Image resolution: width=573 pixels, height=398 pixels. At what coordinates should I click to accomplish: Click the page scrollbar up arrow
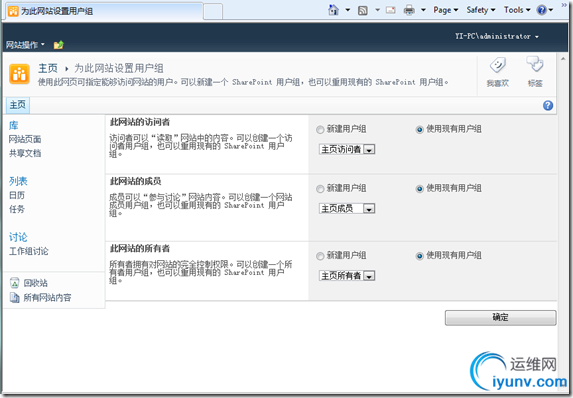pyautogui.click(x=563, y=58)
